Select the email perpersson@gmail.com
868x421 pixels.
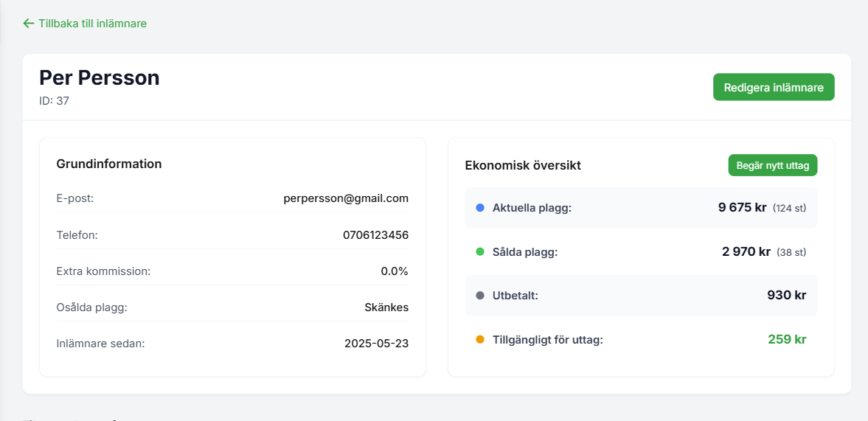coord(345,198)
